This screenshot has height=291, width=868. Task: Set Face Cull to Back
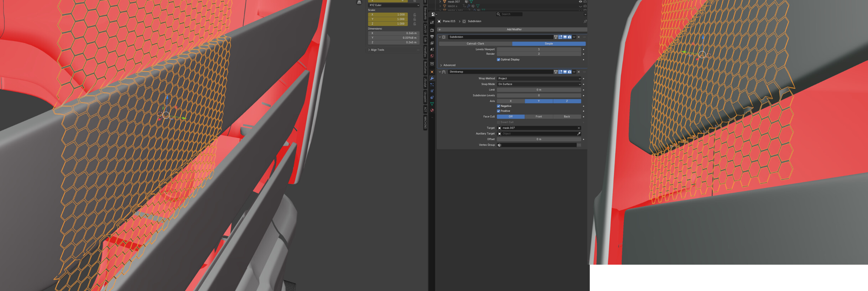tap(567, 117)
